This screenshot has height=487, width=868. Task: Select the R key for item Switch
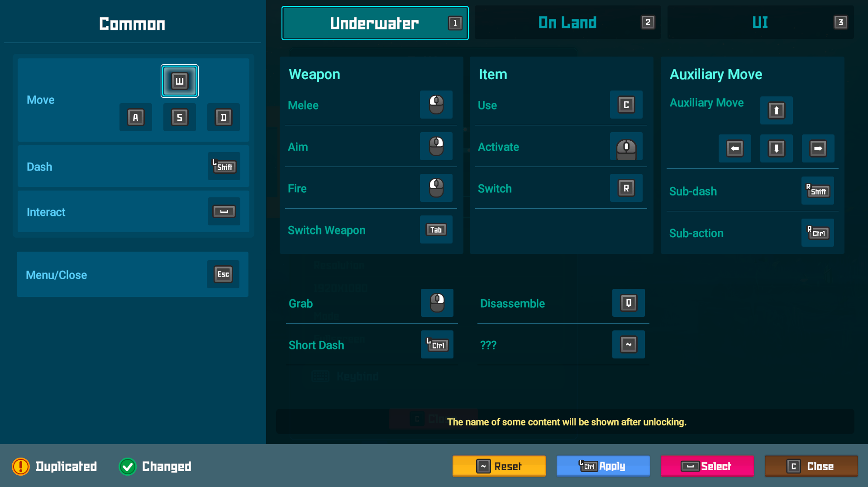pos(626,188)
